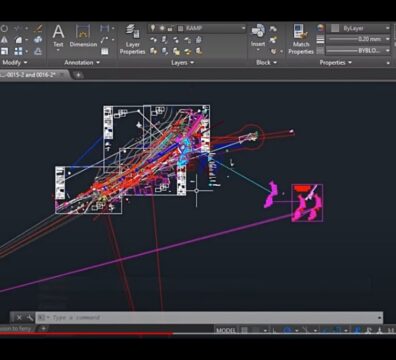Click the ByLayer color swatch

click(335, 28)
